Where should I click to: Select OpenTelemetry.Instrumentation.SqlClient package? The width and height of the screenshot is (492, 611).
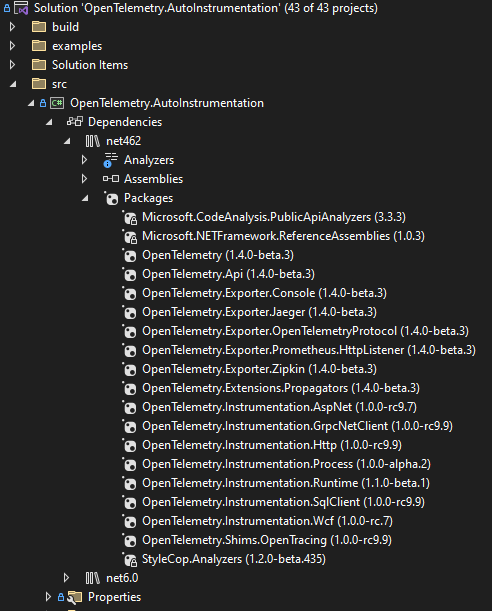coord(283,502)
